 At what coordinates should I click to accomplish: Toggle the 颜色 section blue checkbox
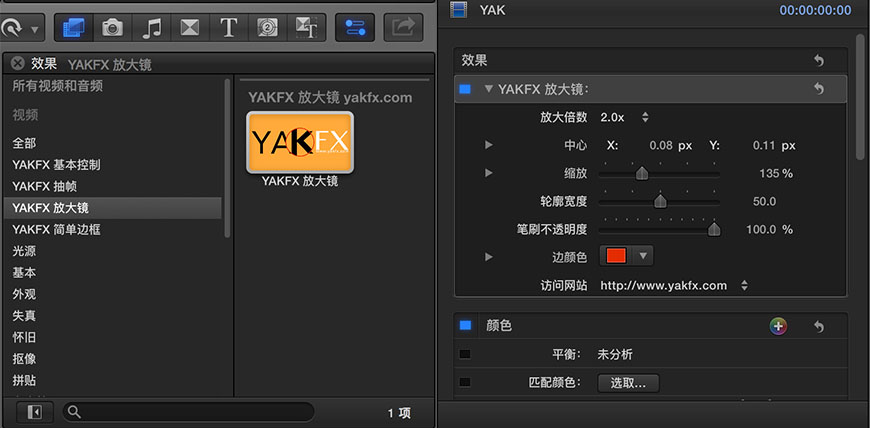(465, 325)
